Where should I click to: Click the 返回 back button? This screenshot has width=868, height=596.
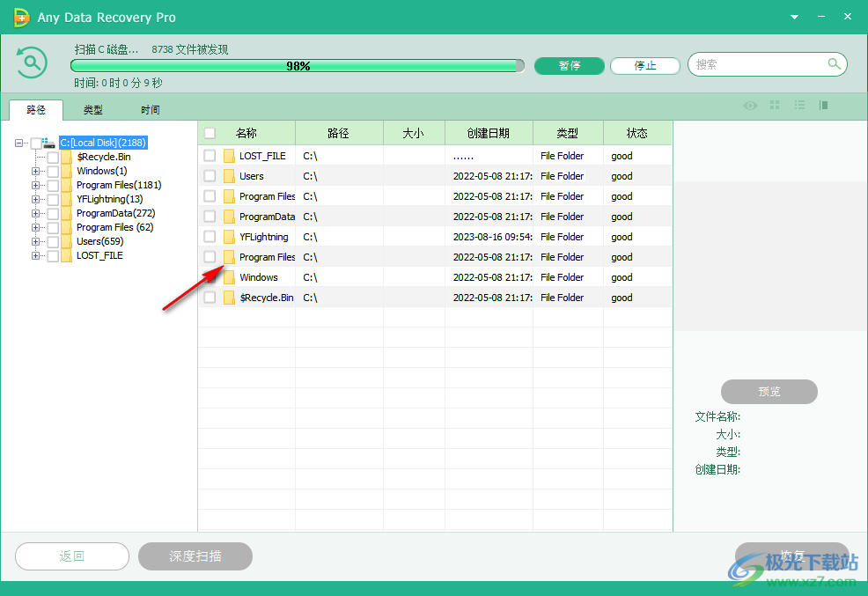point(72,556)
